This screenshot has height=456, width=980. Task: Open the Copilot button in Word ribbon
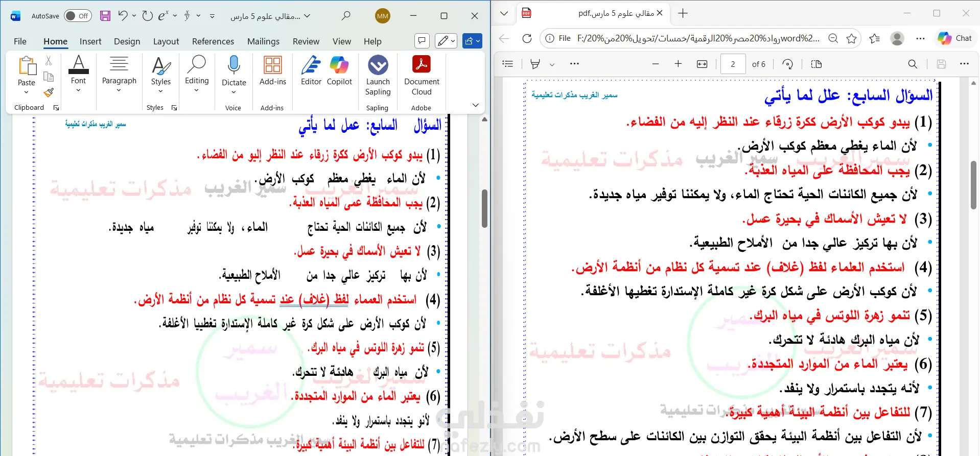point(339,70)
